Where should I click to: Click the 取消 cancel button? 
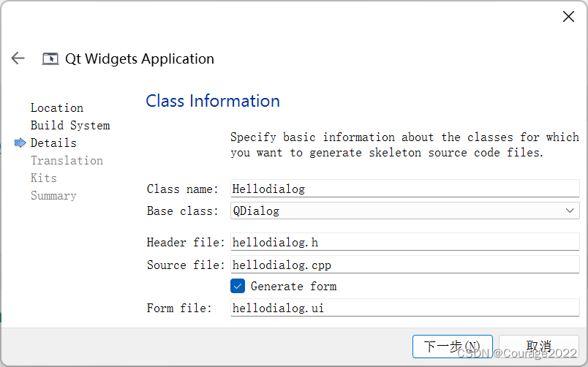539,347
